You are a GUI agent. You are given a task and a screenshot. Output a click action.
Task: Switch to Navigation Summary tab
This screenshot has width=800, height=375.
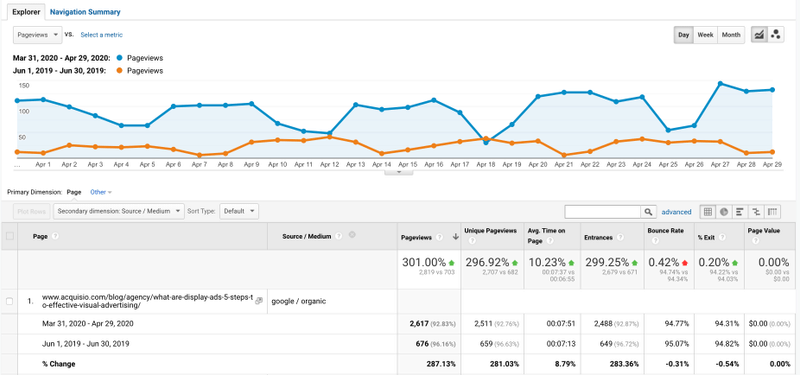[x=85, y=11]
